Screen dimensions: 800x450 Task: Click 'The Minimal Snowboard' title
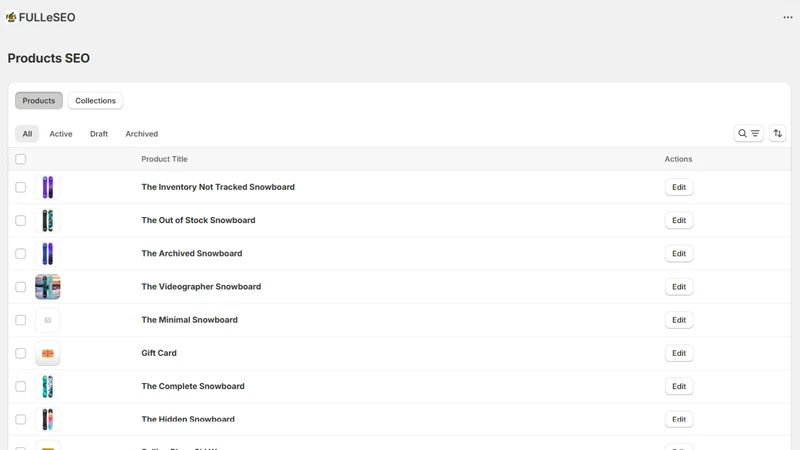click(x=189, y=320)
